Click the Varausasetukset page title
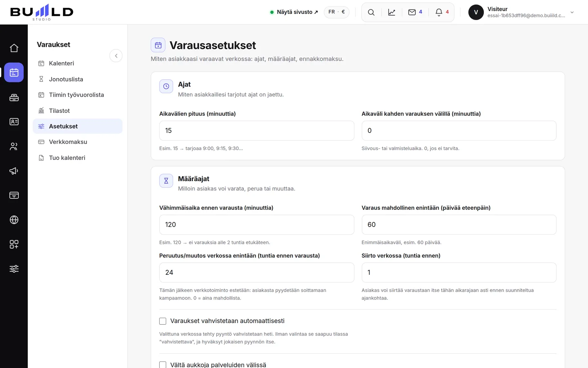Viewport: 588px width, 368px height. tap(213, 45)
